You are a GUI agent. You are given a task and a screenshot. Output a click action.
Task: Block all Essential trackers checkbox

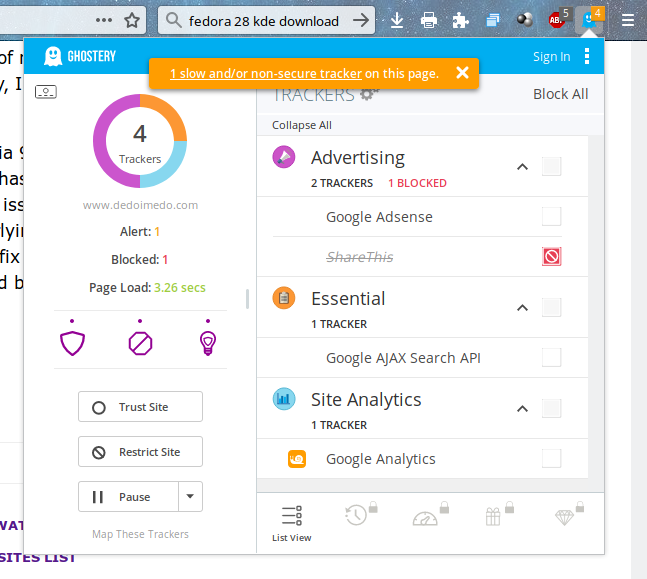[x=551, y=307]
